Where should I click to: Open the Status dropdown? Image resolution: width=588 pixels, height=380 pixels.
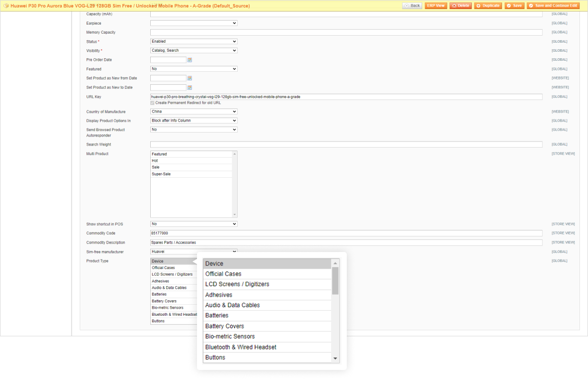(193, 42)
